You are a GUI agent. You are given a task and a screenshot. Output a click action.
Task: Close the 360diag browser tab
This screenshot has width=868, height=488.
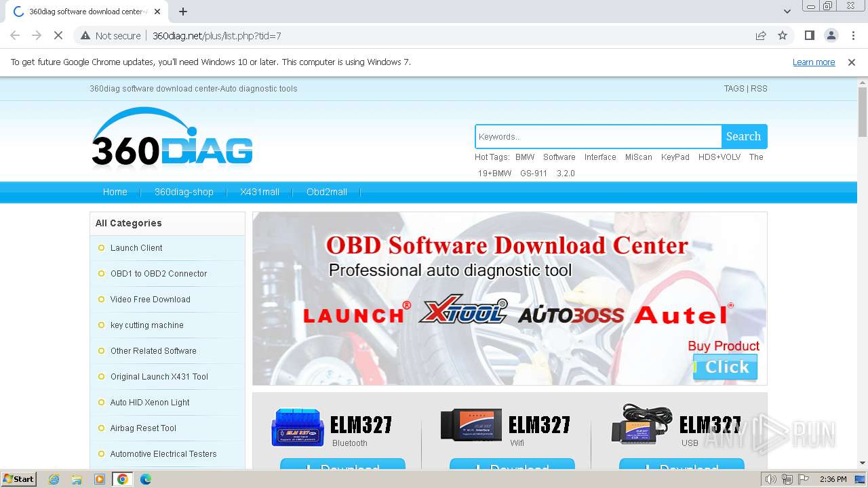(157, 12)
